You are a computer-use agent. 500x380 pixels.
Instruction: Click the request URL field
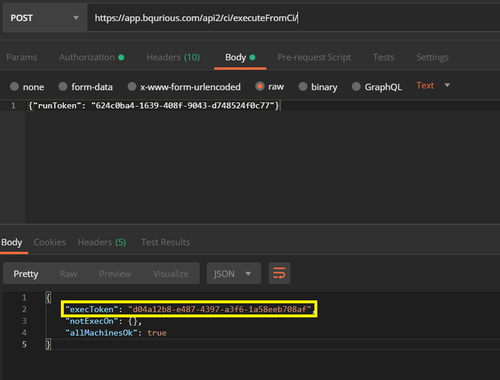pos(293,18)
